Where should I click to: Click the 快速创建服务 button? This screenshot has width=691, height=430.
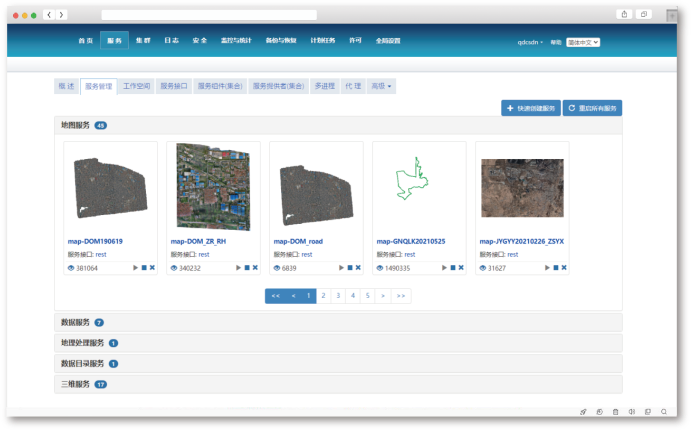pyautogui.click(x=531, y=107)
